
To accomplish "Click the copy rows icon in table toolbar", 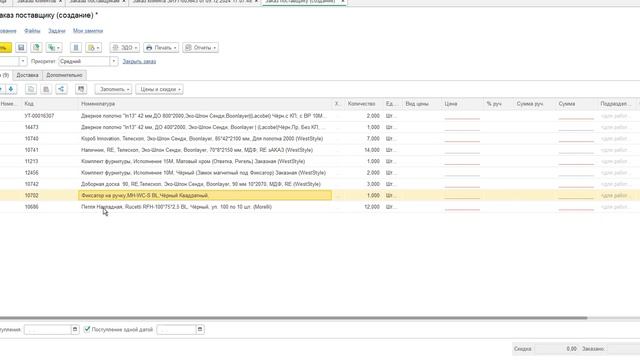I will [31, 89].
